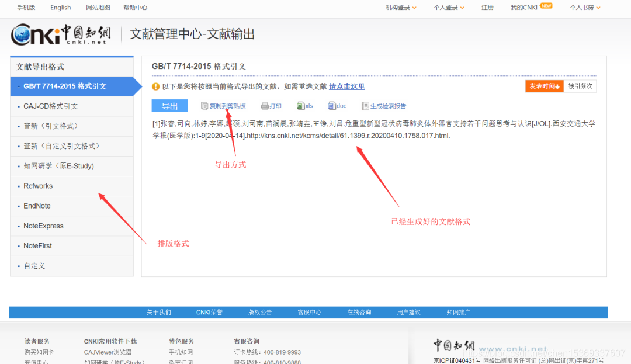Click the citation text entry [1]
The width and height of the screenshot is (631, 364).
pyautogui.click(x=374, y=130)
